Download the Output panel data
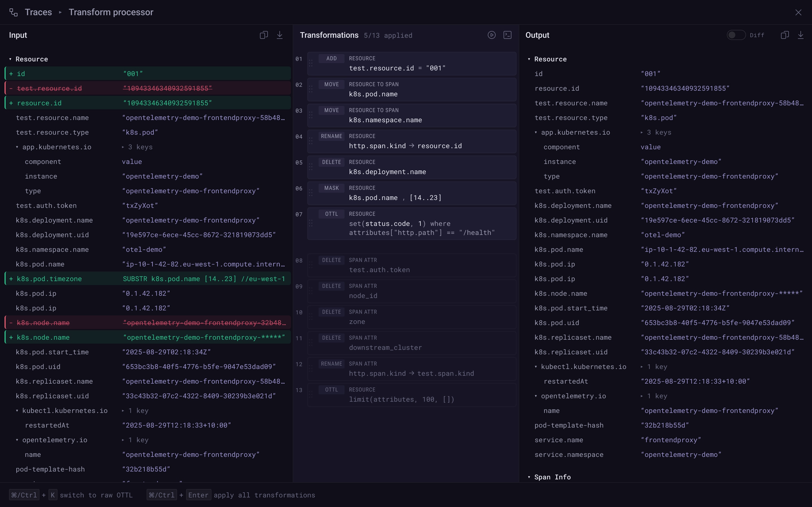This screenshot has height=507, width=812. [x=801, y=35]
